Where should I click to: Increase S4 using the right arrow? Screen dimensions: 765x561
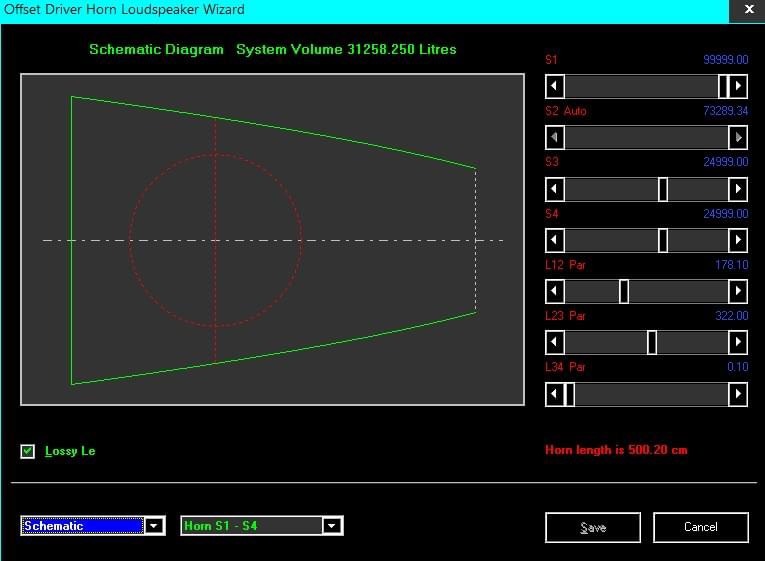pyautogui.click(x=738, y=240)
